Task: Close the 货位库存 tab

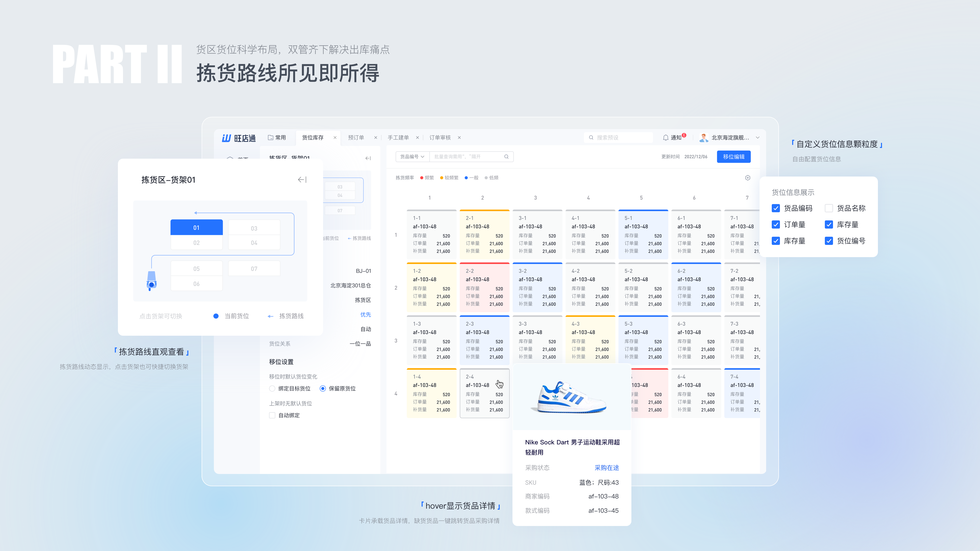Action: tap(335, 138)
